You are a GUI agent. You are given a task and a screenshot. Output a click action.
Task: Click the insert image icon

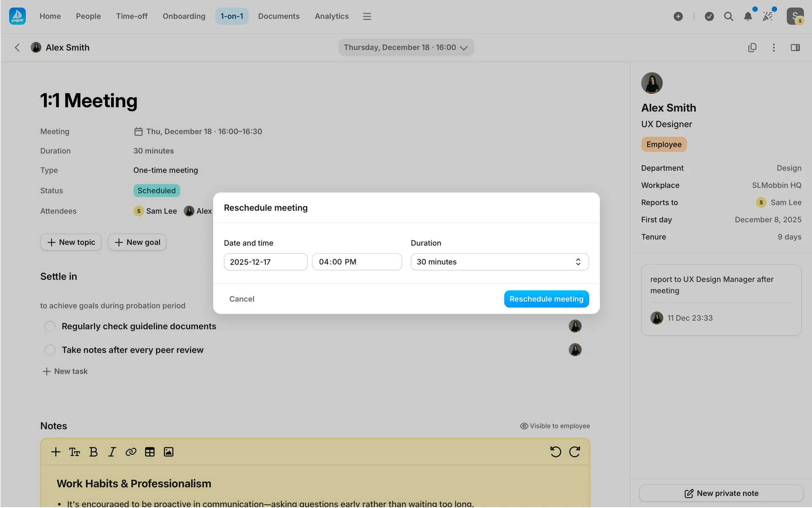coord(168,452)
